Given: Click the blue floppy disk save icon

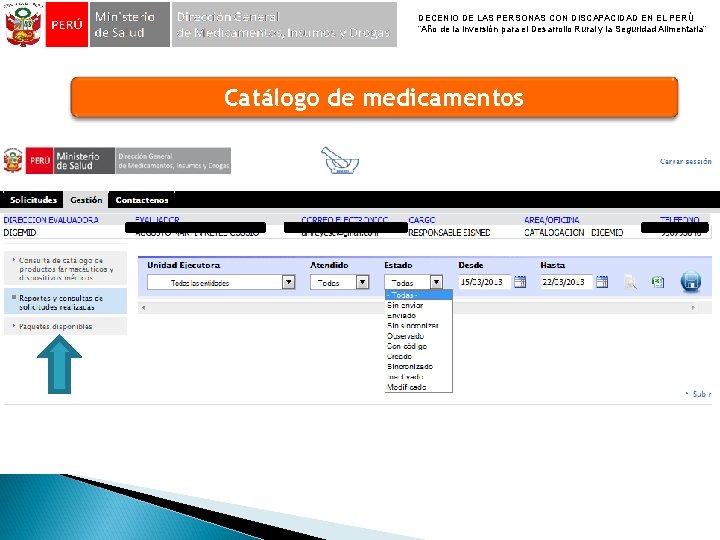Looking at the screenshot, I should tap(691, 281).
